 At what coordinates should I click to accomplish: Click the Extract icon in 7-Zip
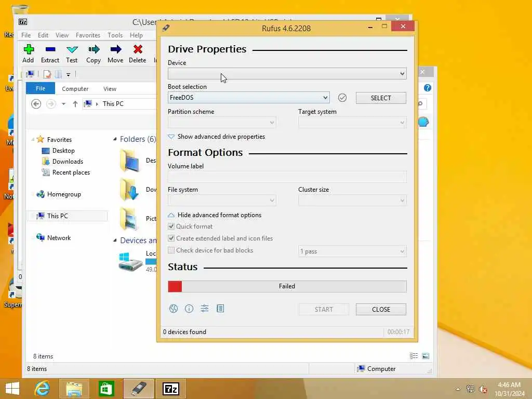click(x=50, y=49)
